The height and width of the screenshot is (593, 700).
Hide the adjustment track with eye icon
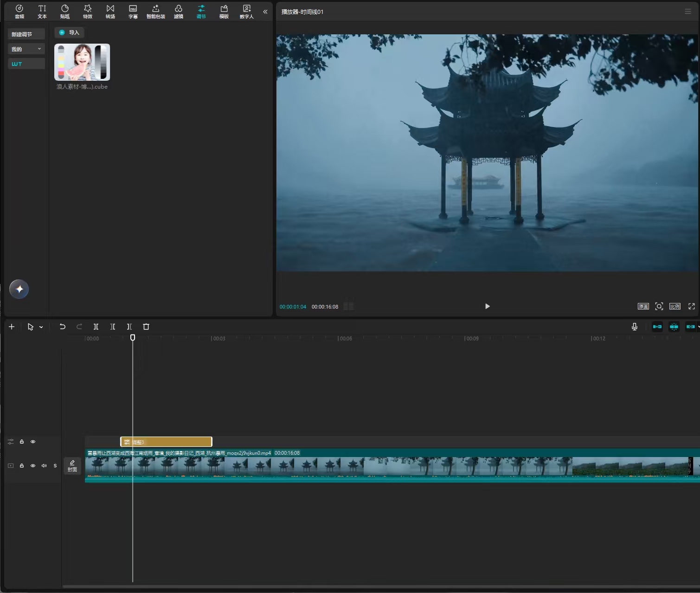(33, 442)
